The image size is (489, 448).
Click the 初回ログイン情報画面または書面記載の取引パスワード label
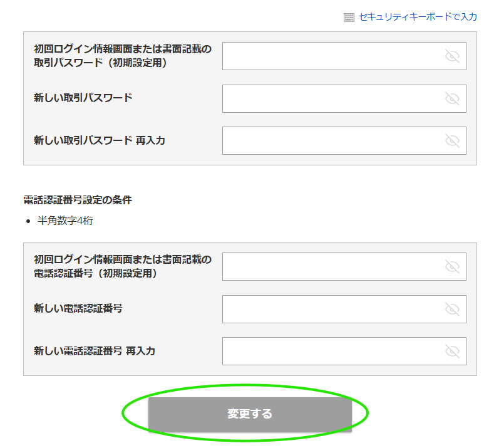(123, 56)
